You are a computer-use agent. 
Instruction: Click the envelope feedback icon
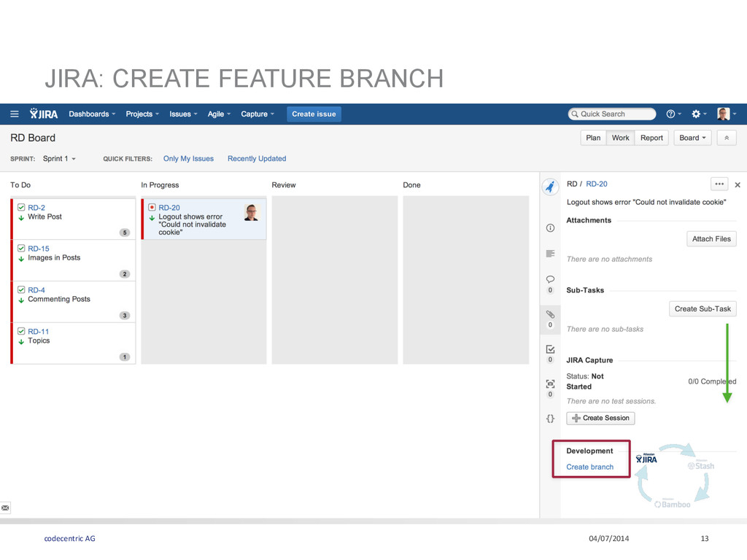[x=5, y=508]
